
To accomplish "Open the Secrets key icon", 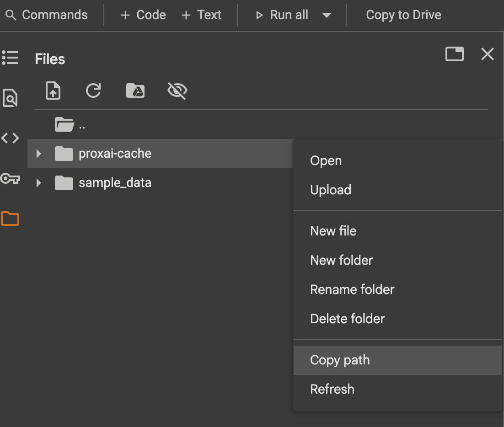I will (x=10, y=178).
